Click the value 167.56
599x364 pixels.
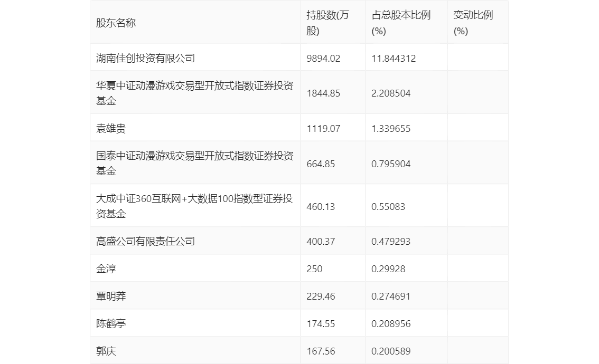[321, 351]
